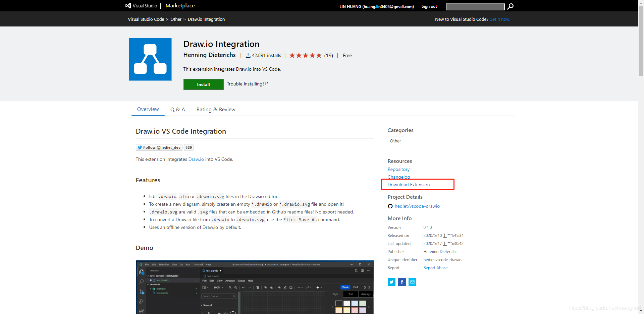Click Search Shapes field in demo
644x314 pixels.
tap(219, 296)
